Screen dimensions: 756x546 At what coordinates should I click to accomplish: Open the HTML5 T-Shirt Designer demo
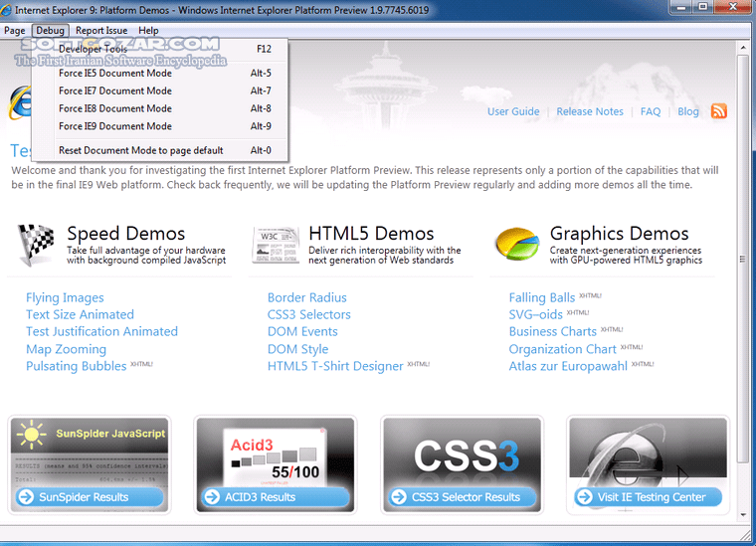(x=335, y=366)
